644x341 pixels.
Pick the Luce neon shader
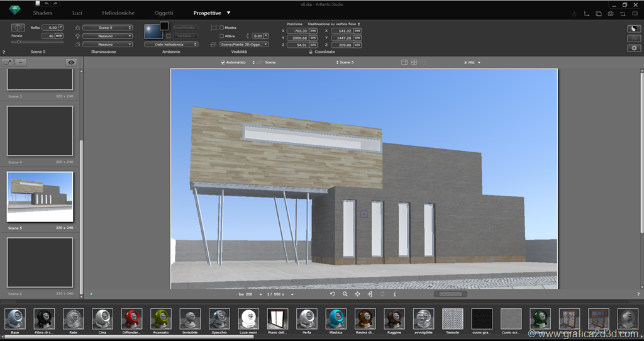coord(249,319)
